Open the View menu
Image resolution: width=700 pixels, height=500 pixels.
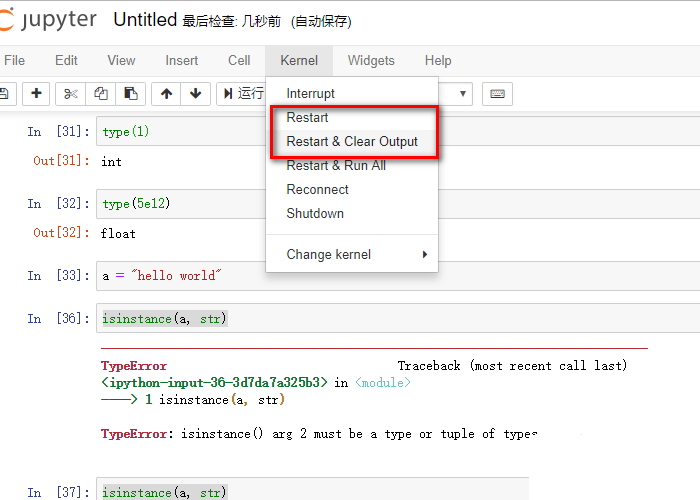pos(121,60)
